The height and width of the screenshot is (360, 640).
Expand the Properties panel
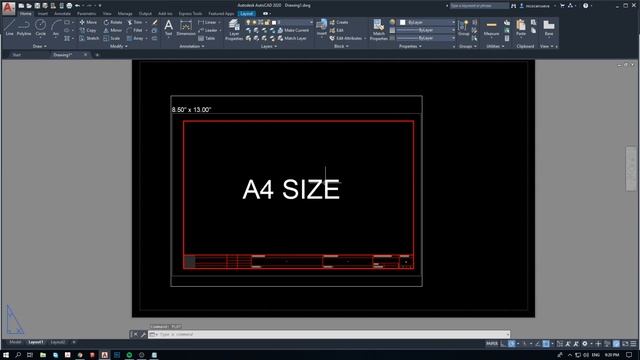coord(410,47)
